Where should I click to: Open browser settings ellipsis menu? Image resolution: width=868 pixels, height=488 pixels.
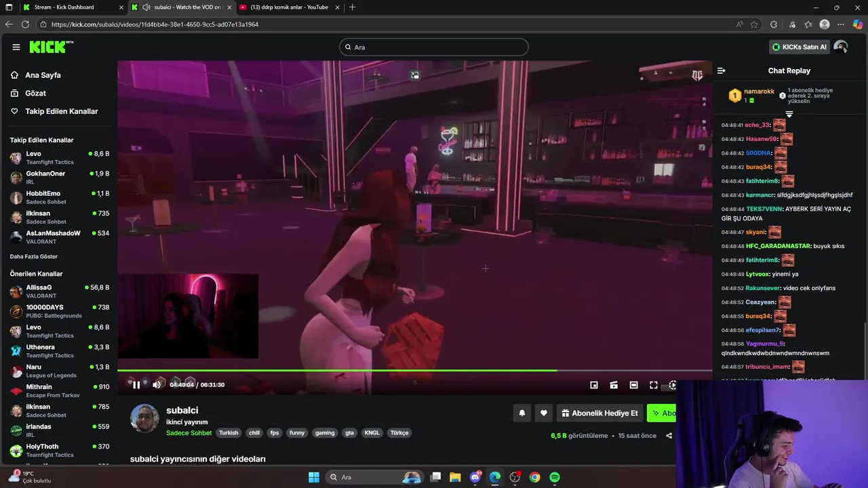[842, 24]
